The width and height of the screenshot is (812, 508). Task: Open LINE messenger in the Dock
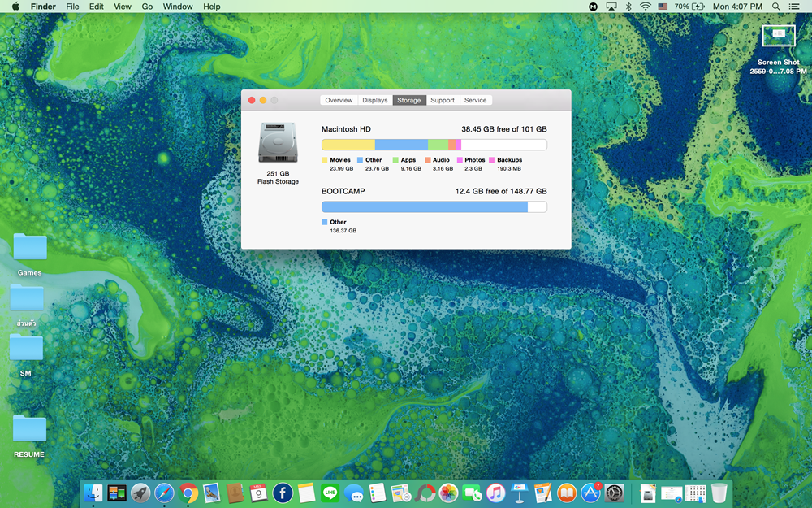[330, 493]
